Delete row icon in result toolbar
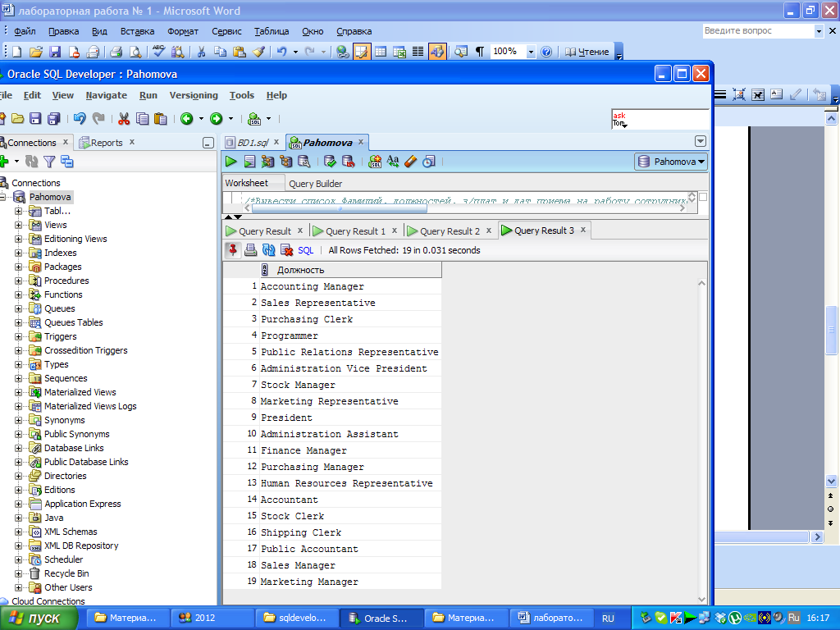The image size is (840, 630). (x=286, y=249)
